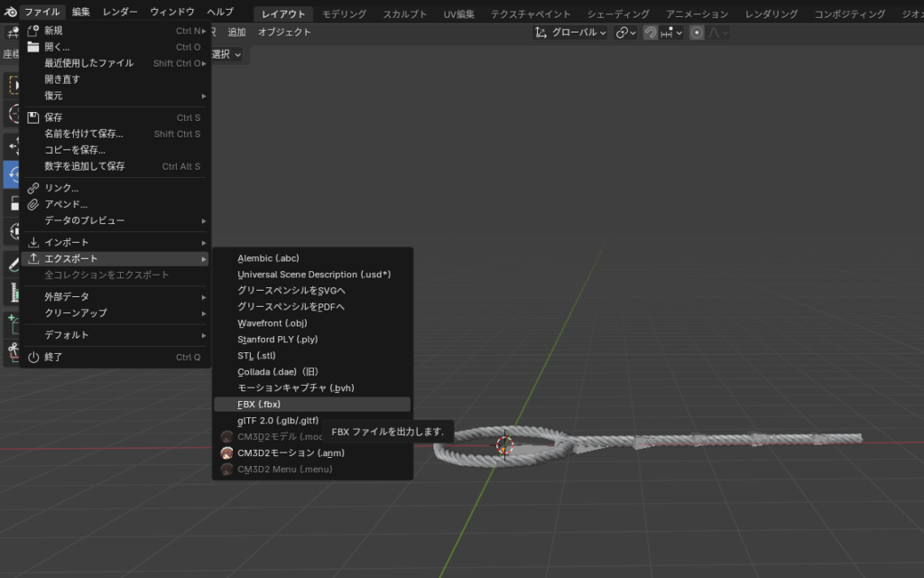Click the 3D cursor at scene origin
The image size is (924, 578).
(x=504, y=444)
